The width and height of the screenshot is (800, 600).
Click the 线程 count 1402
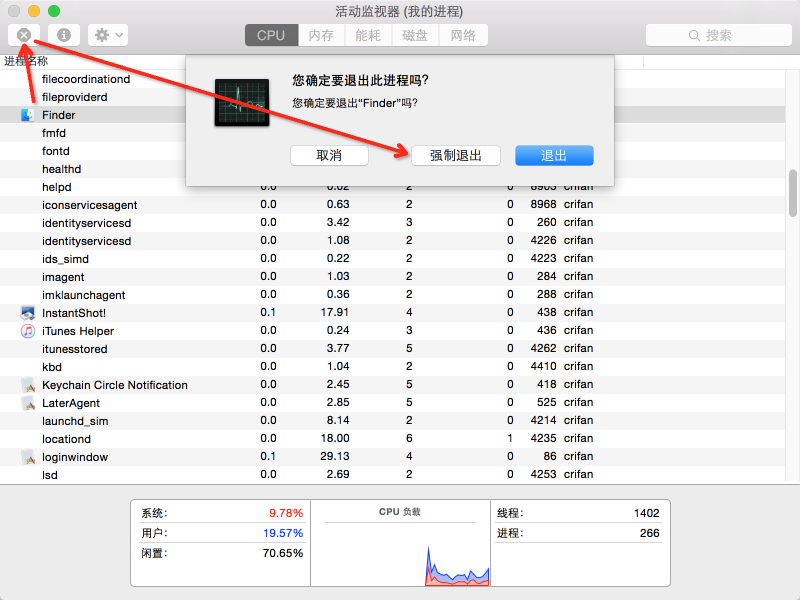(x=646, y=513)
